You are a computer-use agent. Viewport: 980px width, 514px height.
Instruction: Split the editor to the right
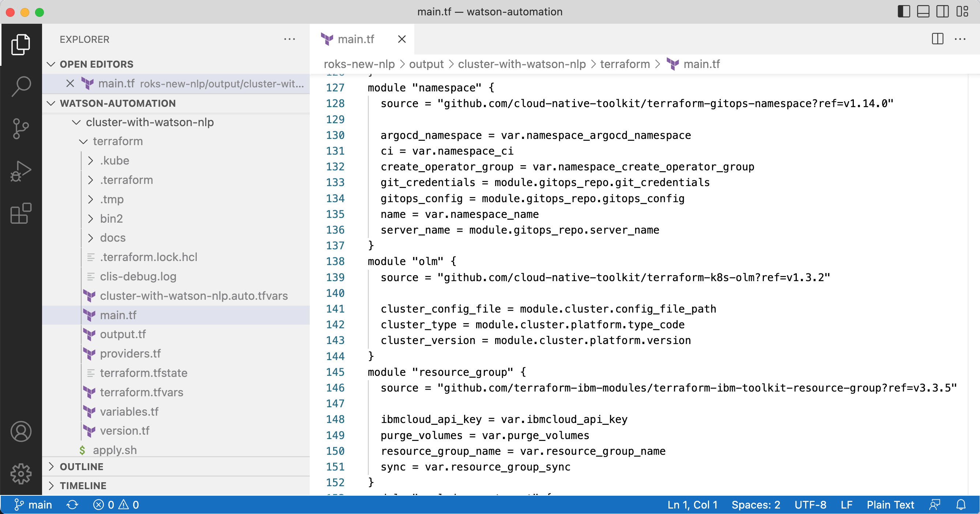point(937,39)
